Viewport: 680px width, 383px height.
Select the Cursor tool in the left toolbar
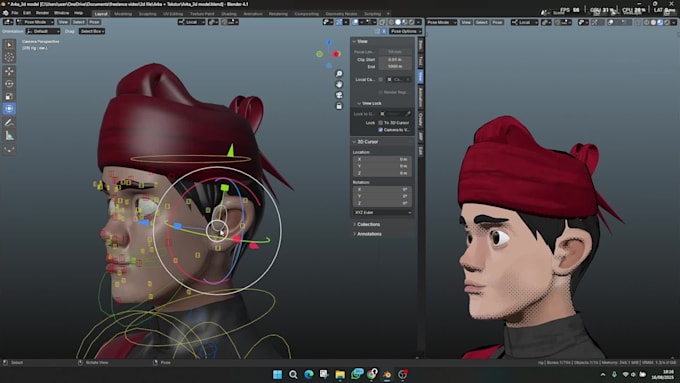(9, 57)
